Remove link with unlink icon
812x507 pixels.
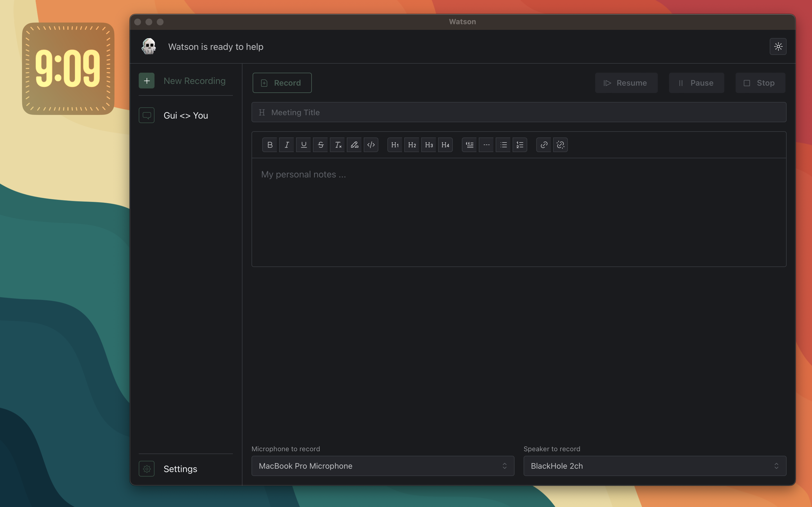click(560, 145)
